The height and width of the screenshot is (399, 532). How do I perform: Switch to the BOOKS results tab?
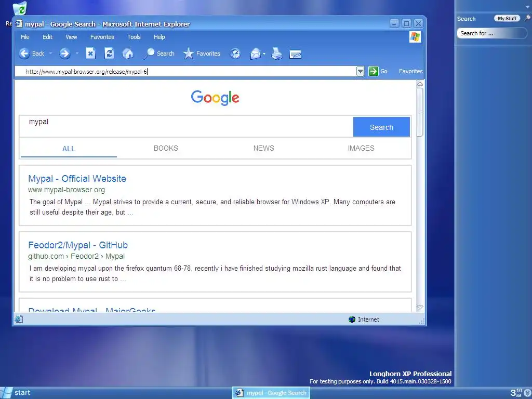pyautogui.click(x=166, y=148)
